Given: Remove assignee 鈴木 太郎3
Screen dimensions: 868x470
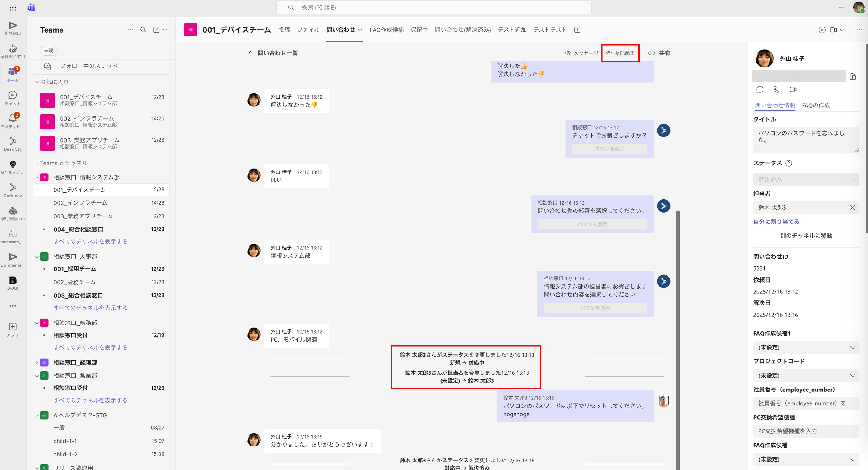Looking at the screenshot, I should pos(853,208).
